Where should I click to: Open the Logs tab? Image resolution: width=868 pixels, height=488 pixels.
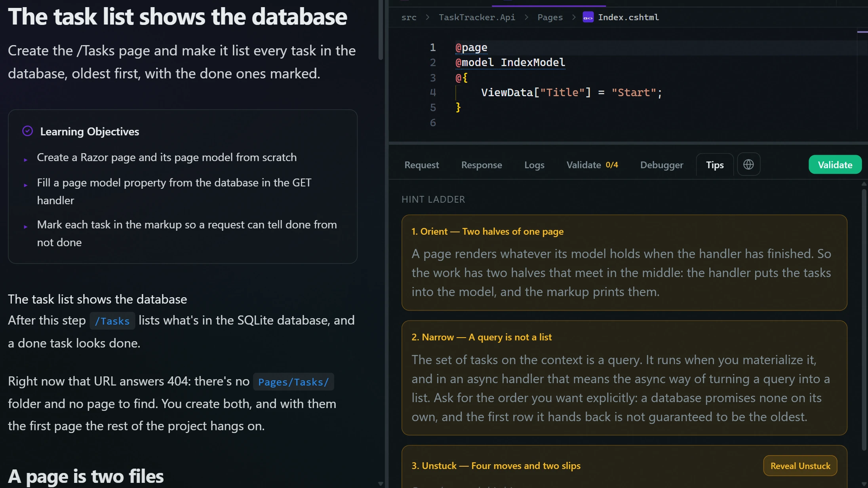click(534, 165)
